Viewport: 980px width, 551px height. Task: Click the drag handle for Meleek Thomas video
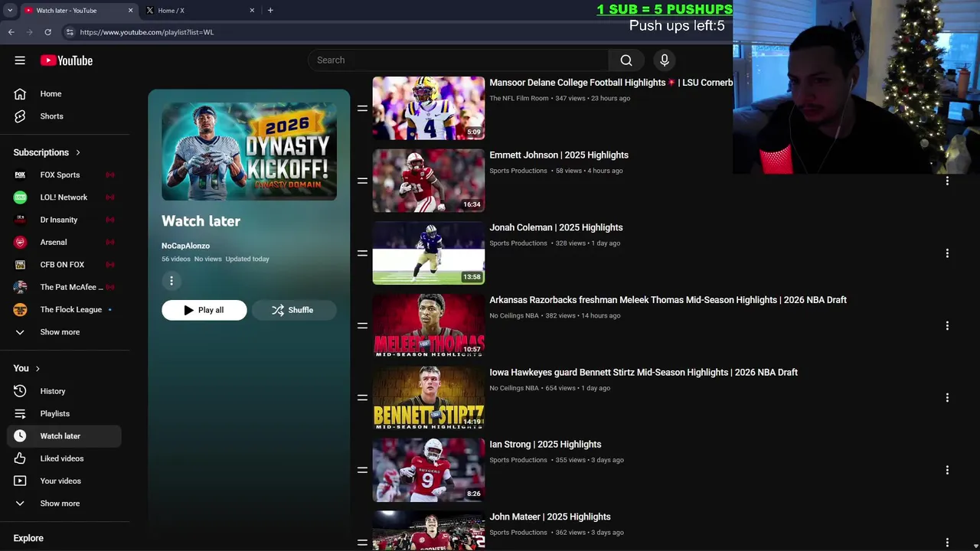click(362, 325)
